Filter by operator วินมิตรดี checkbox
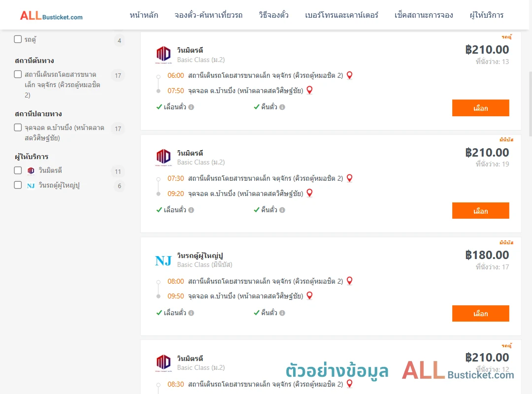 point(18,170)
